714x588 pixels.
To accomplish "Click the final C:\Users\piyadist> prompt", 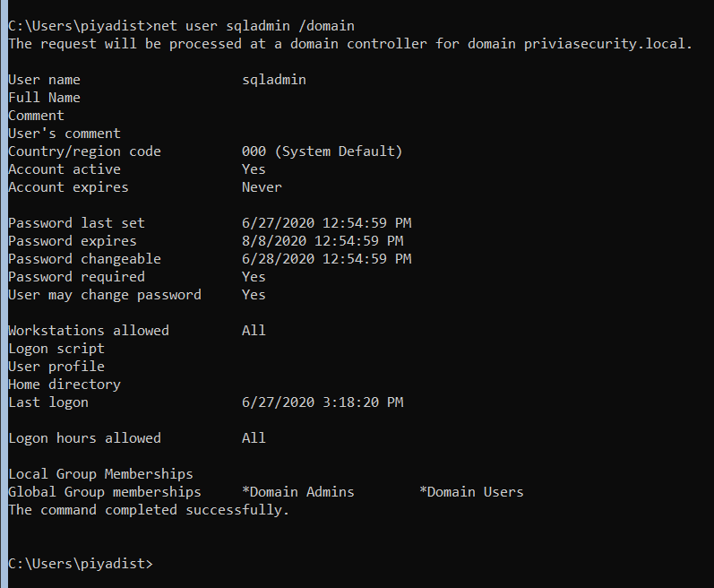I will click(81, 564).
